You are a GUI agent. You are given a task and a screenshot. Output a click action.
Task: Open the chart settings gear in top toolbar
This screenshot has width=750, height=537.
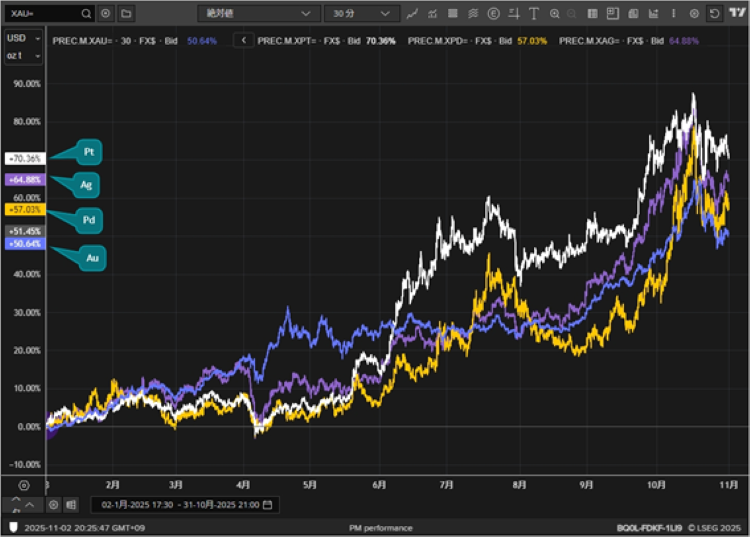click(x=694, y=14)
